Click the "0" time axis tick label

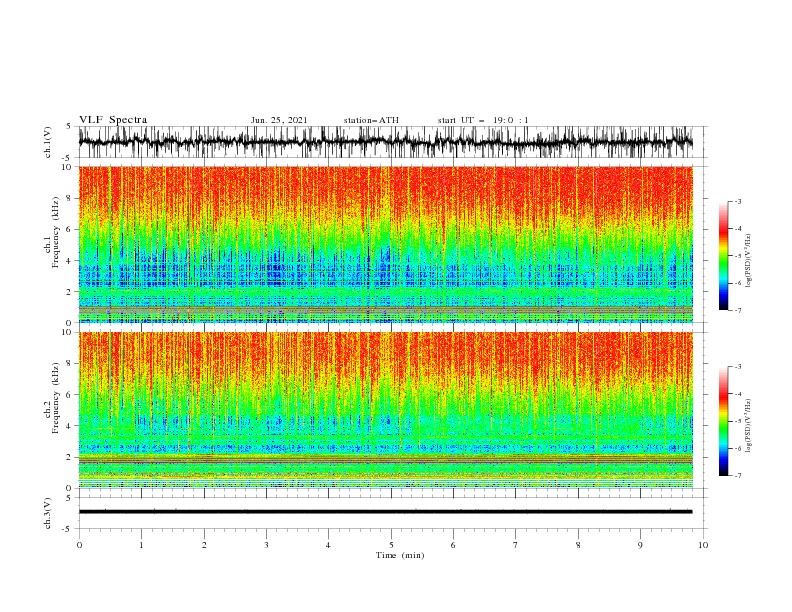coord(79,545)
